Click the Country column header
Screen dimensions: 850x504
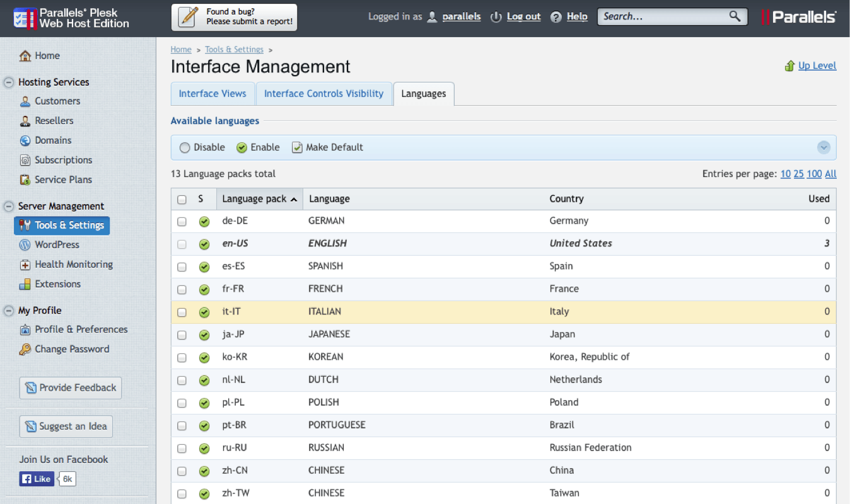566,198
